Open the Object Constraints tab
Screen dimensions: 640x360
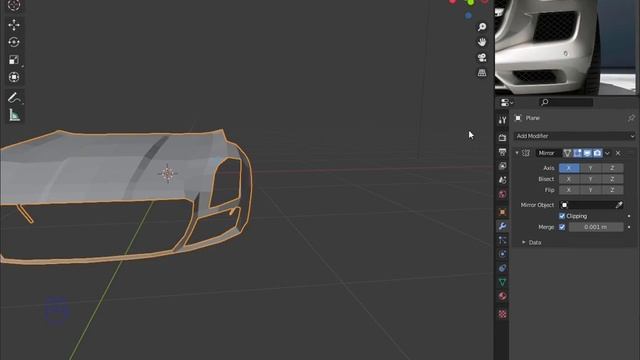tap(502, 268)
